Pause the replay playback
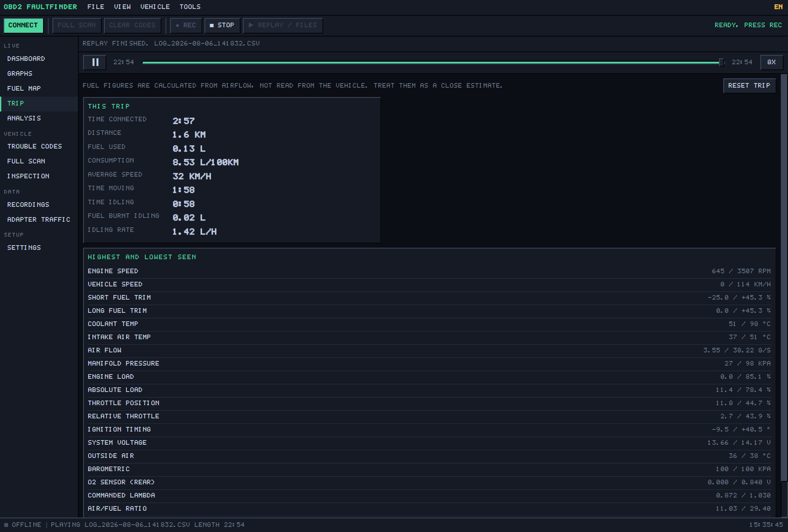Screen dimensions: 788x532 (95, 62)
